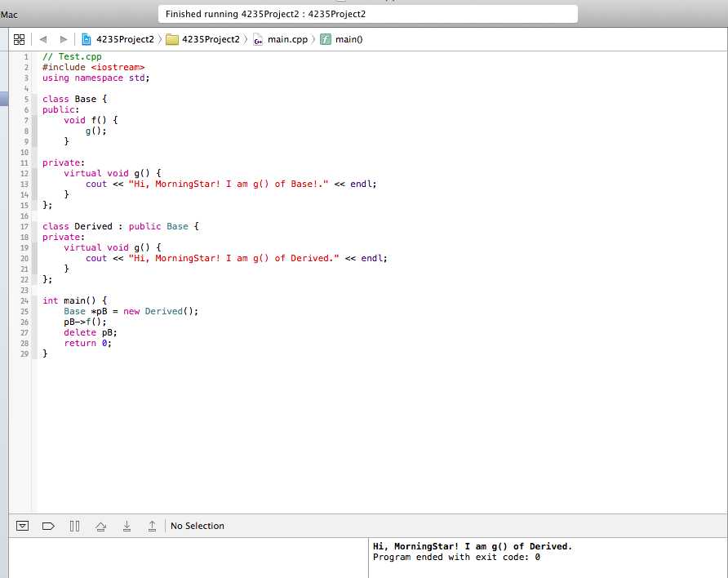Click the Finished running status field
The height and width of the screenshot is (578, 728).
pyautogui.click(x=368, y=14)
